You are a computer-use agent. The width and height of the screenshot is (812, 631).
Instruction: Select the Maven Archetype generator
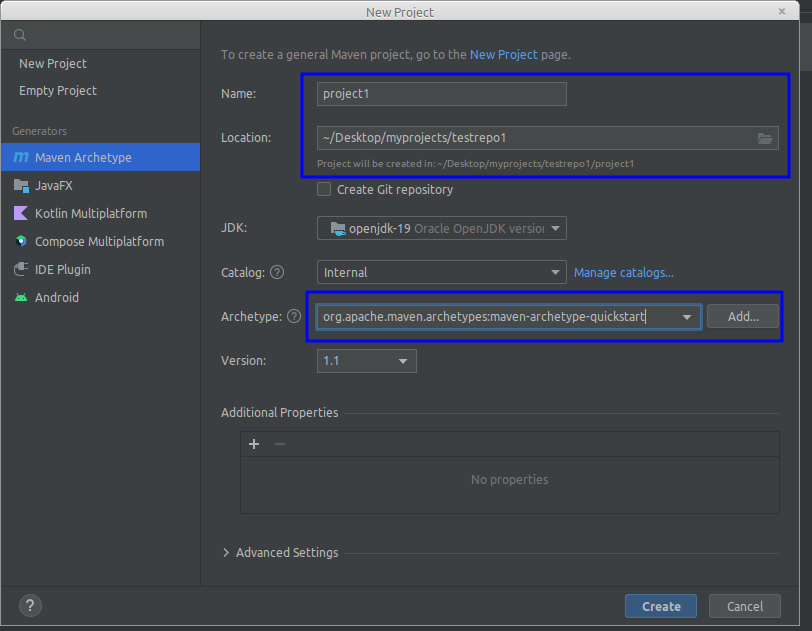100,157
